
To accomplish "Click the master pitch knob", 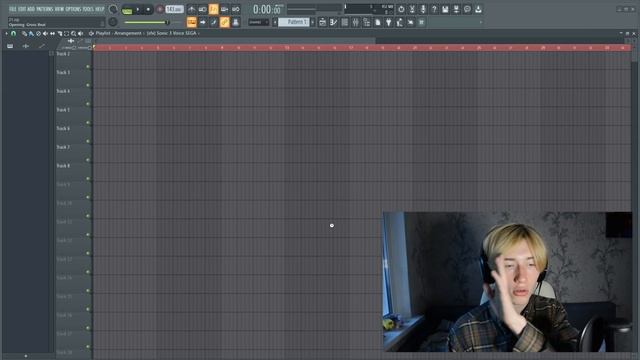I will pos(113,22).
